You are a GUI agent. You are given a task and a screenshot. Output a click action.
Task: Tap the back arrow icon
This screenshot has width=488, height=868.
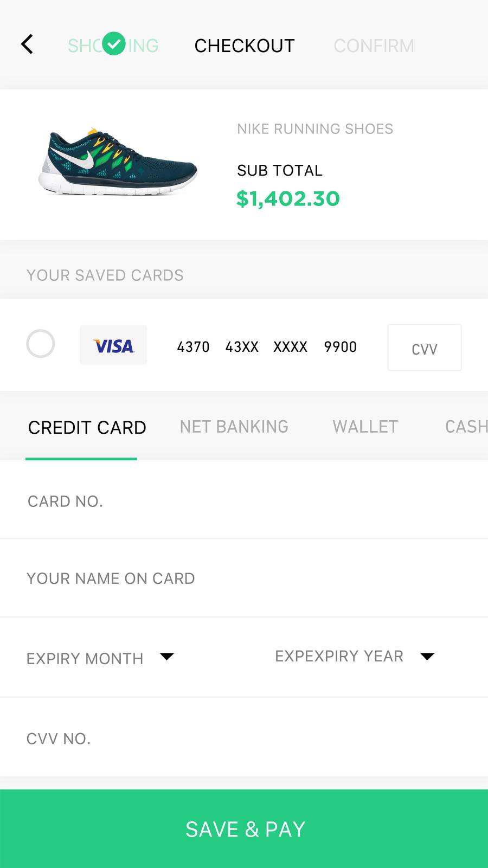(x=27, y=44)
